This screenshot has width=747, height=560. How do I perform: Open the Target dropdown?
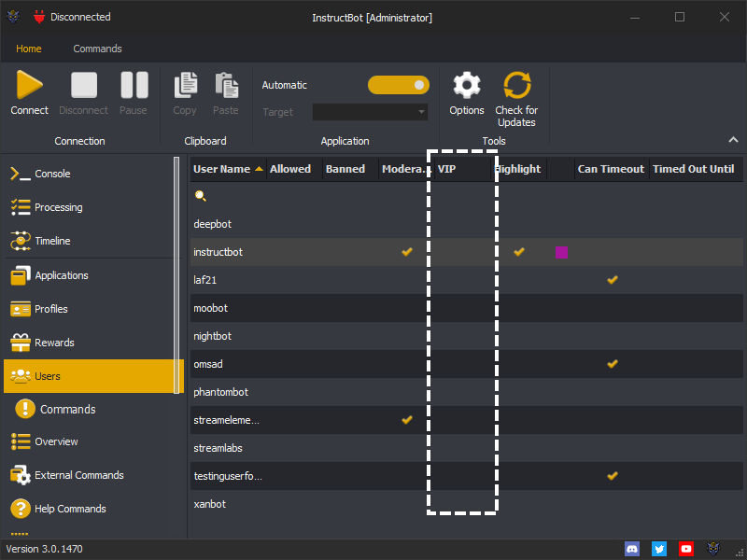(370, 112)
